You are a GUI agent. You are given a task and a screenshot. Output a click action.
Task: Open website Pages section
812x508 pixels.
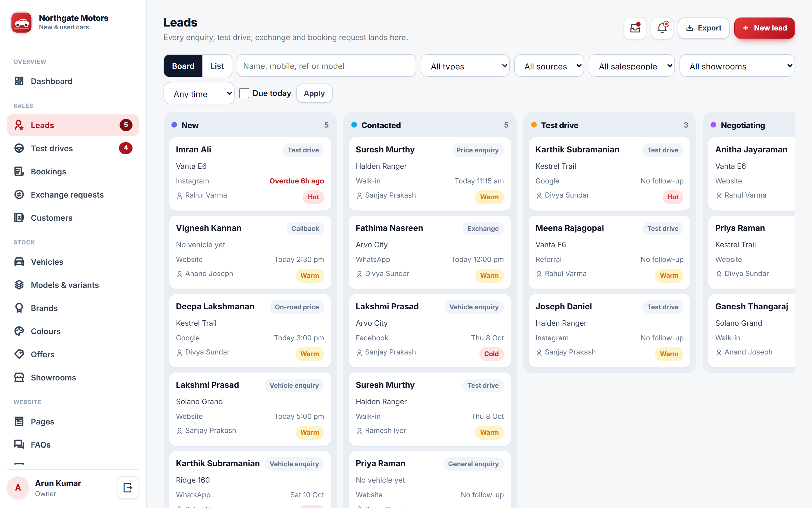73,422
